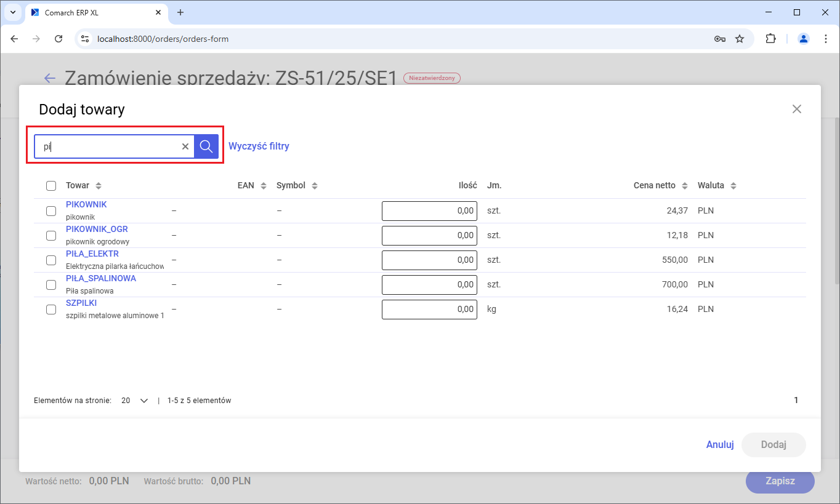This screenshot has width=840, height=504.
Task: Click the Wyczyść filtry link
Action: coord(259,146)
